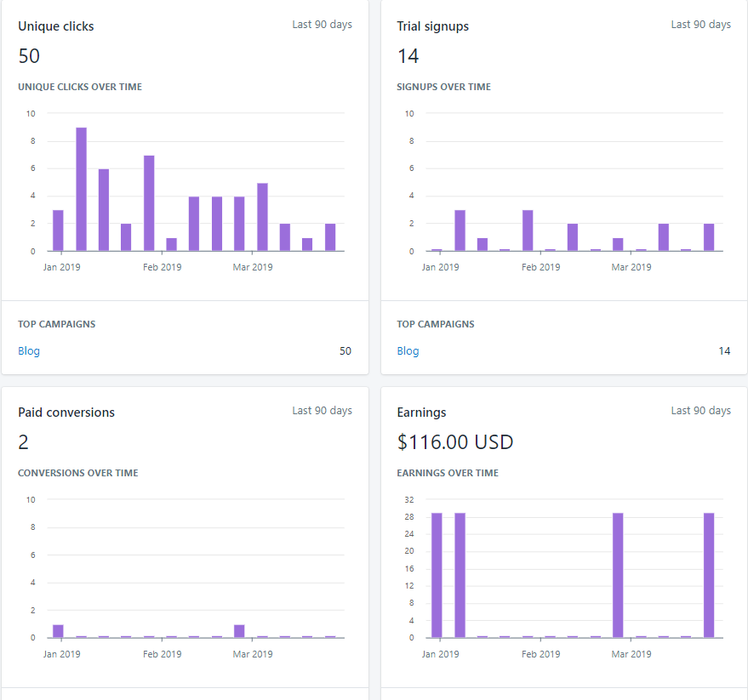The height and width of the screenshot is (700, 748).
Task: Click the CONVERSIONS OVER TIME label
Action: 77,473
